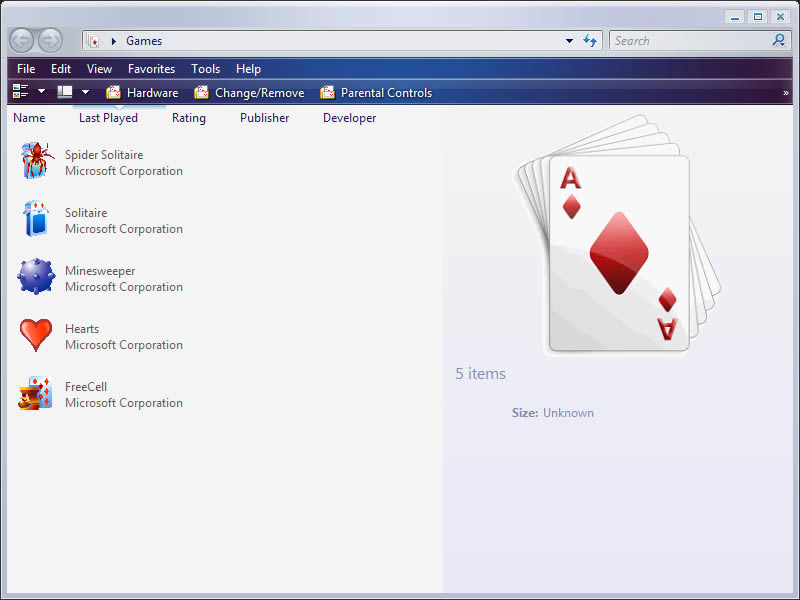800x600 pixels.
Task: Click Microsoft Corporation under Spider Solitaire
Action: pos(124,171)
